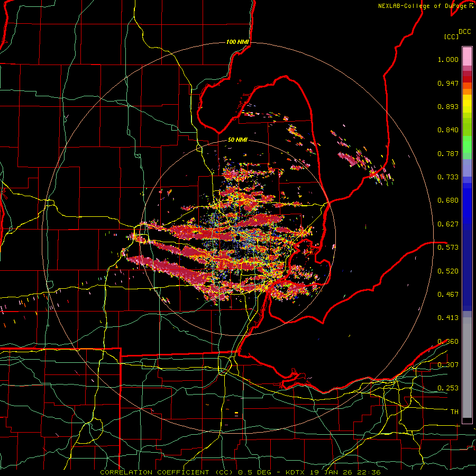Click the 50 NMI range ring label

click(x=237, y=140)
